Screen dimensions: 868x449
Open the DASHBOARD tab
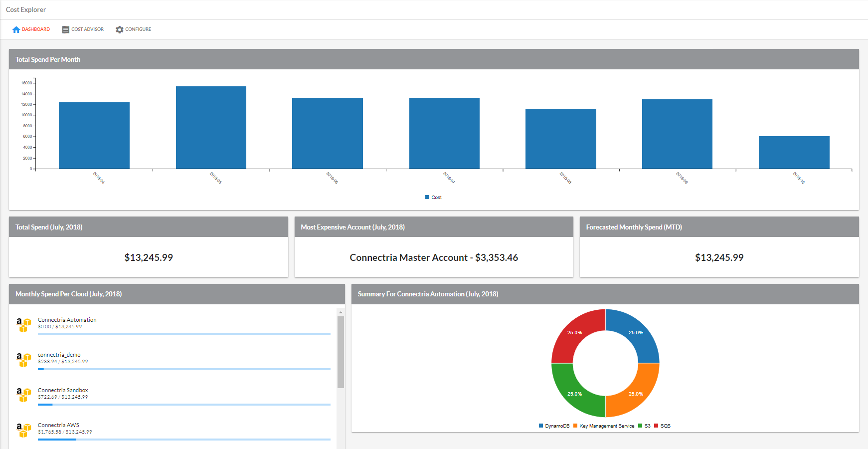(x=31, y=29)
